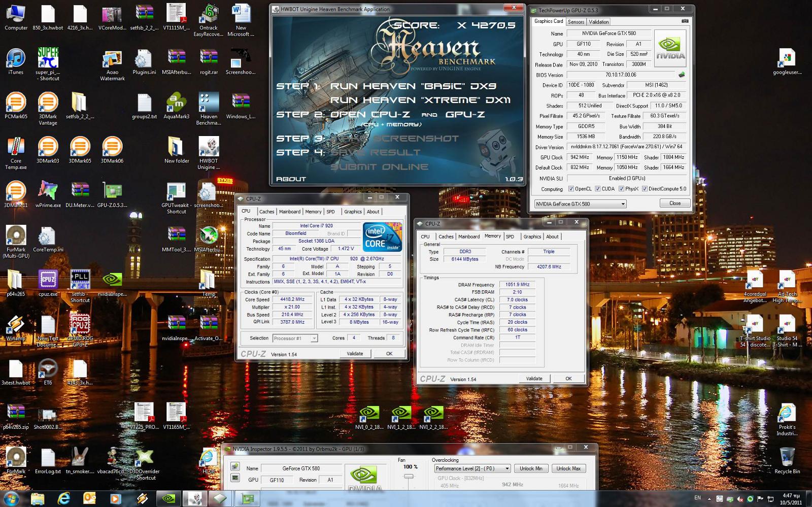Click the Windows Start button
The image size is (812, 507).
11,498
